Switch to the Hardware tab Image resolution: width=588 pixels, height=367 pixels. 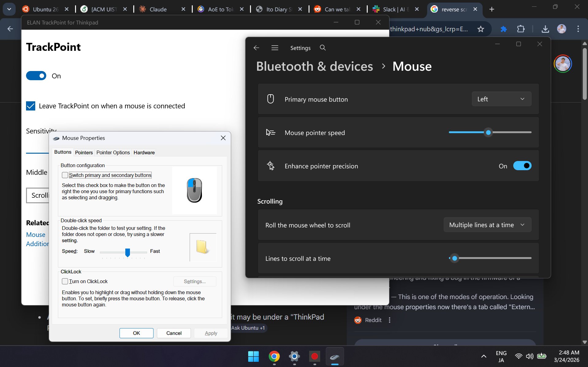(x=144, y=152)
